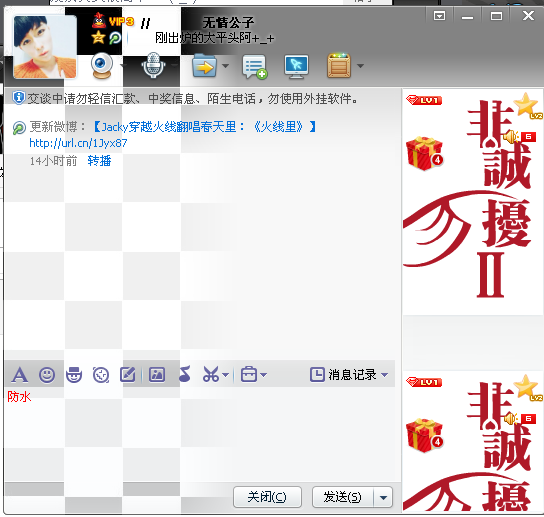Click in the message input containing 防水
Image resolution: width=544 pixels, height=517 pixels.
tap(200, 434)
